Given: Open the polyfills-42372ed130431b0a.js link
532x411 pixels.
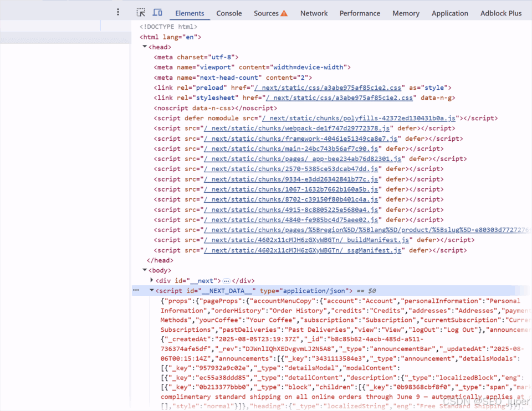Looking at the screenshot, I should (359, 118).
